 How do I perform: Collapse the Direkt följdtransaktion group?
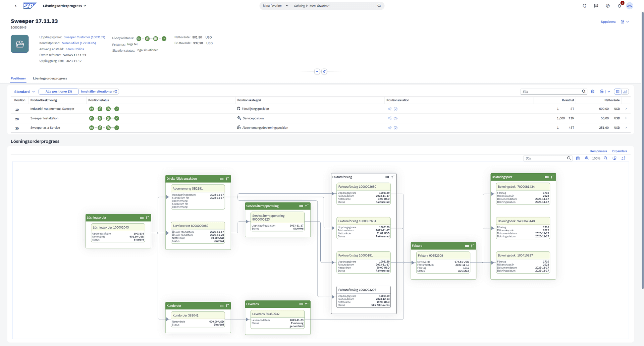click(227, 179)
